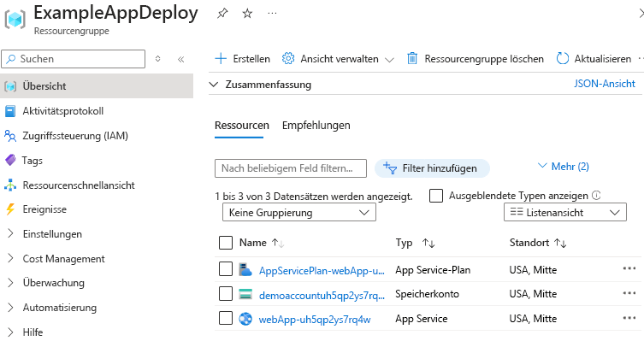
Task: Open the AppServicePlan-webApp resource link
Action: (322, 270)
